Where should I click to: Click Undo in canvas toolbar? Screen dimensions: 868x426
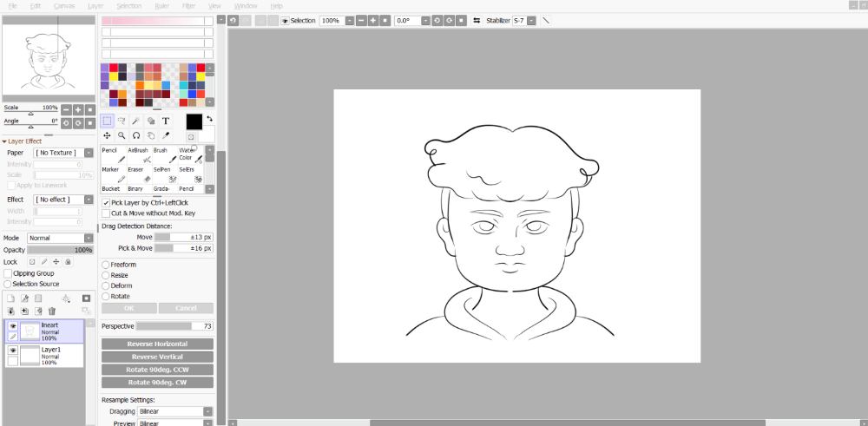point(233,21)
